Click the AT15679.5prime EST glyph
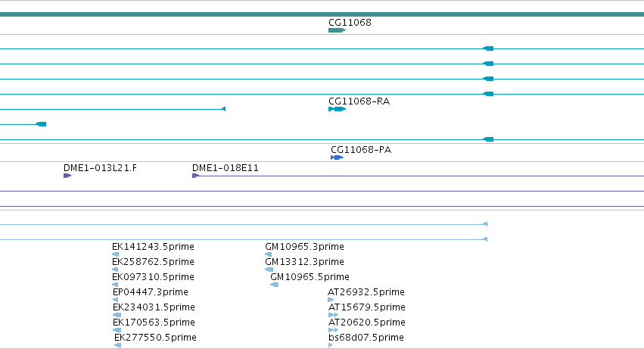 [334, 315]
